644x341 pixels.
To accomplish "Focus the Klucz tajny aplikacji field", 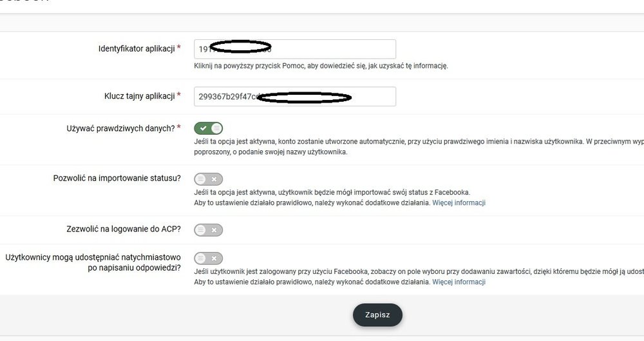I will click(x=294, y=97).
